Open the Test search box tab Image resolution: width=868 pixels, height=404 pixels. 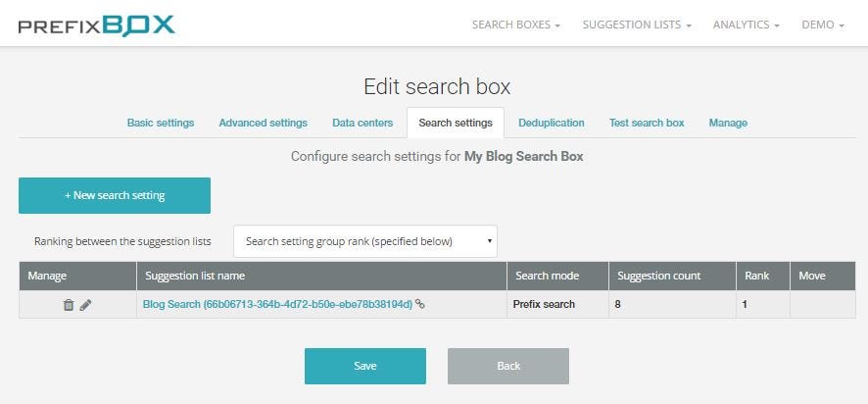[647, 123]
